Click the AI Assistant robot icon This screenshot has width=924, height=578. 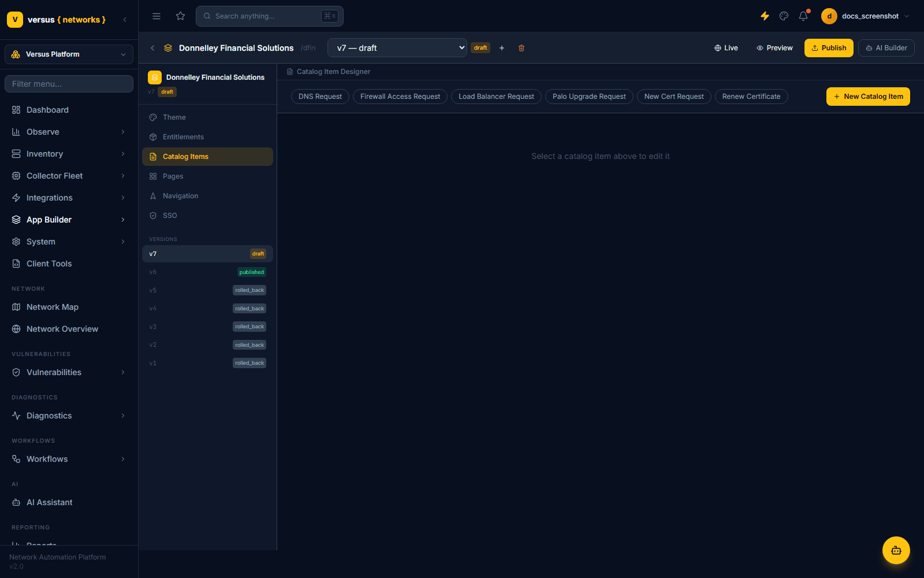pos(16,502)
